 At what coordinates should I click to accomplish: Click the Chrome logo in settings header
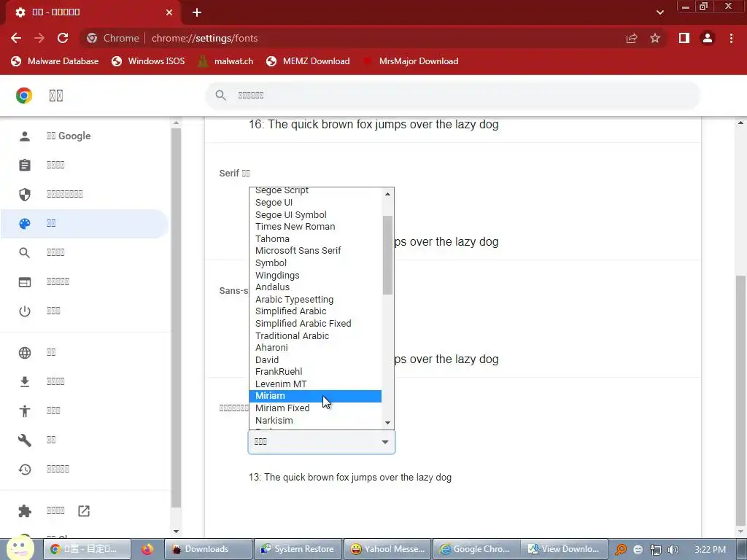pyautogui.click(x=24, y=96)
